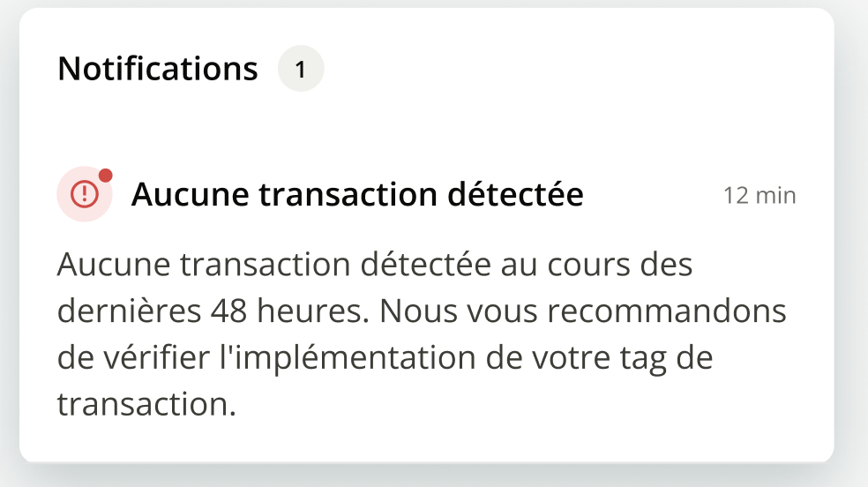Click the body text's first line starting with Aucune
The height and width of the screenshot is (487, 868).
376,265
